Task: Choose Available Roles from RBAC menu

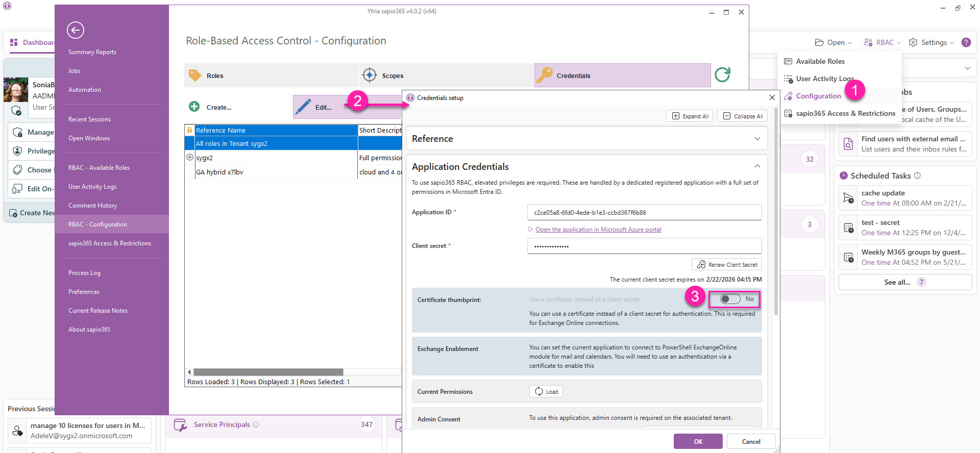Action: [x=820, y=61]
